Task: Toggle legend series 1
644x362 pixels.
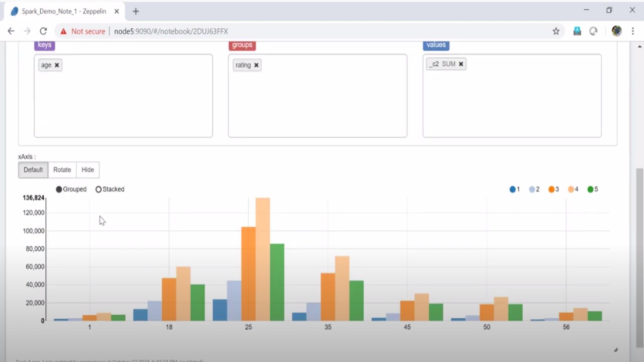Action: pyautogui.click(x=515, y=190)
